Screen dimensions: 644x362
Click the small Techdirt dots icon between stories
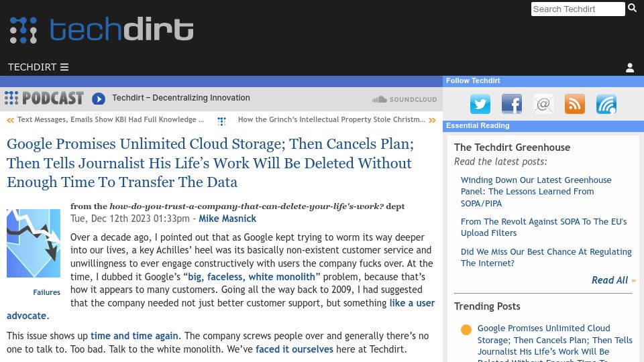coord(221,121)
